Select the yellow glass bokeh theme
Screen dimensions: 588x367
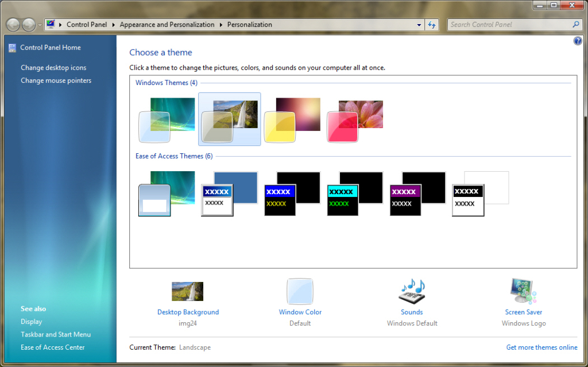pos(292,120)
